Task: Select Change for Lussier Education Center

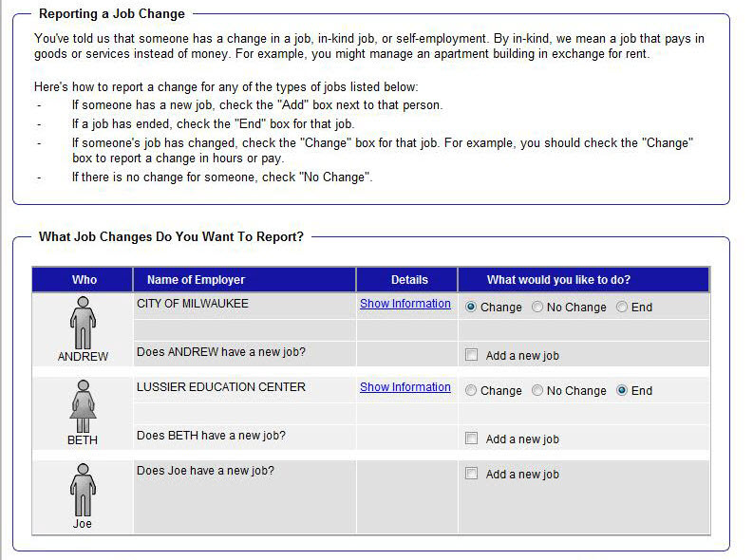Action: pyautogui.click(x=471, y=391)
